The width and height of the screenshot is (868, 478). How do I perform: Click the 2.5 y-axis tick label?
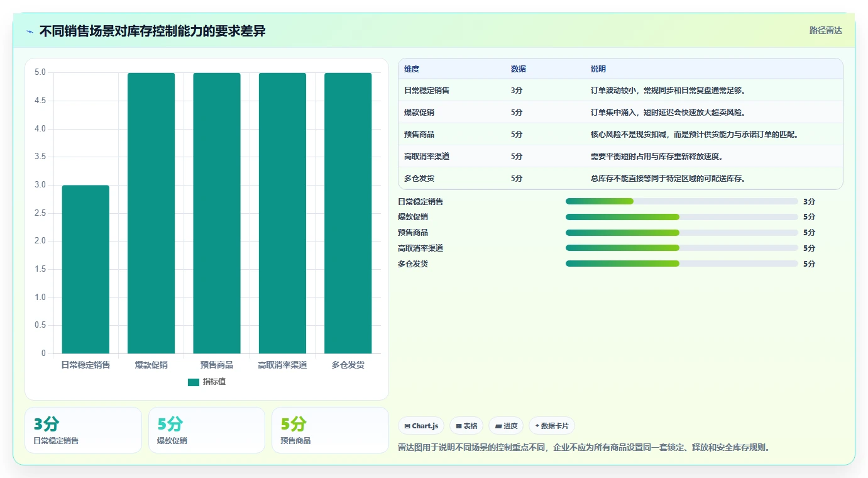[x=40, y=213]
